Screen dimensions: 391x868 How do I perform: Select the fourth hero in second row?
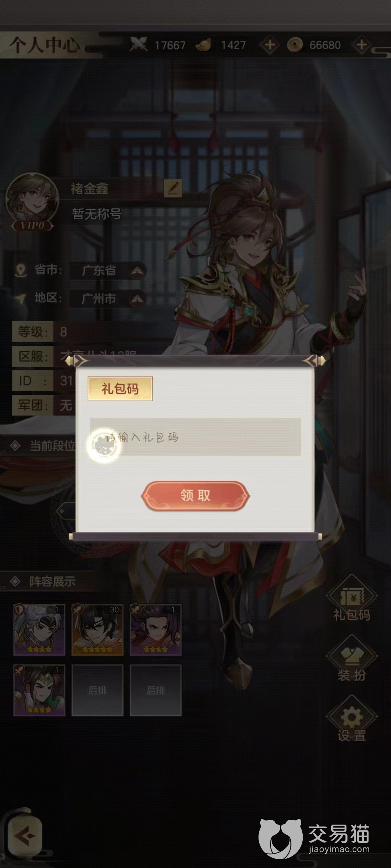point(39,690)
